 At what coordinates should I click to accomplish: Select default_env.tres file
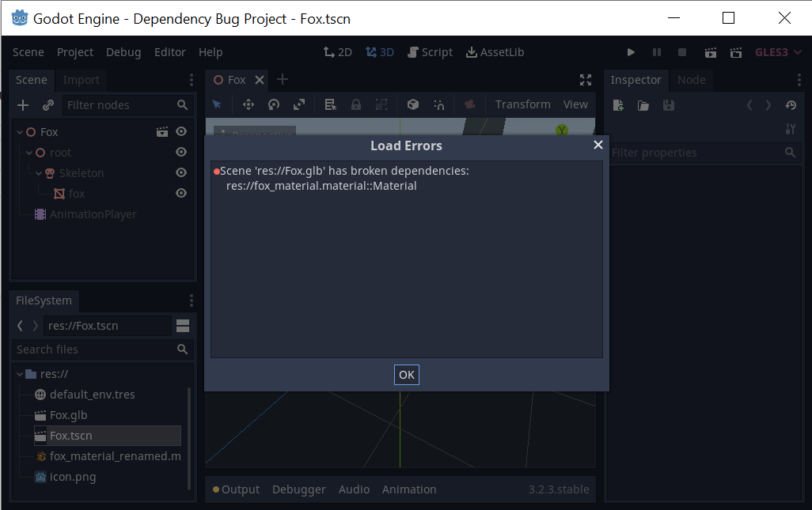tap(92, 395)
